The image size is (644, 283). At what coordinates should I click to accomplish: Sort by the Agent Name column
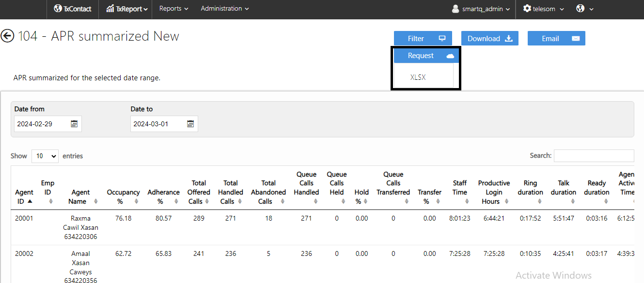tap(80, 197)
